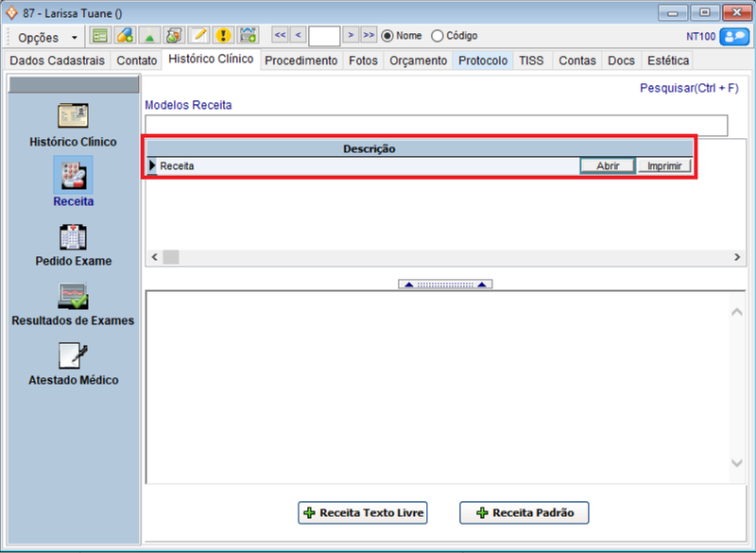Expand the Receita row arrow marker
756x553 pixels.
click(x=152, y=165)
